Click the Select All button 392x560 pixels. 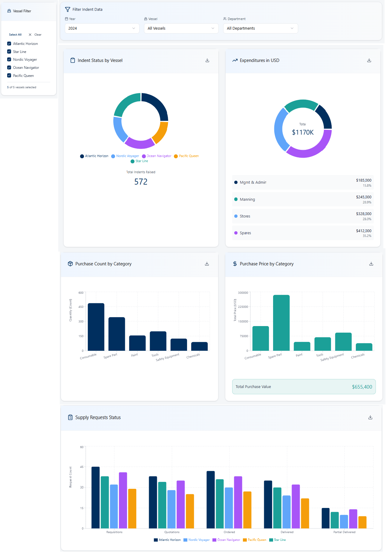(15, 35)
